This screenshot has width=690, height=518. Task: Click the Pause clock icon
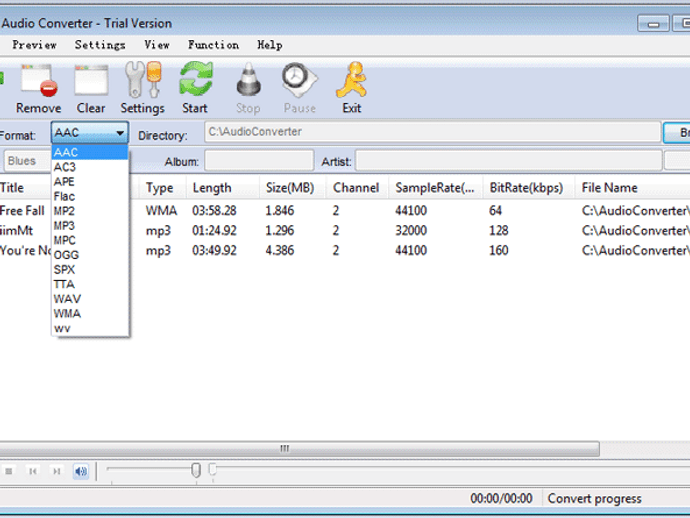coord(300,88)
